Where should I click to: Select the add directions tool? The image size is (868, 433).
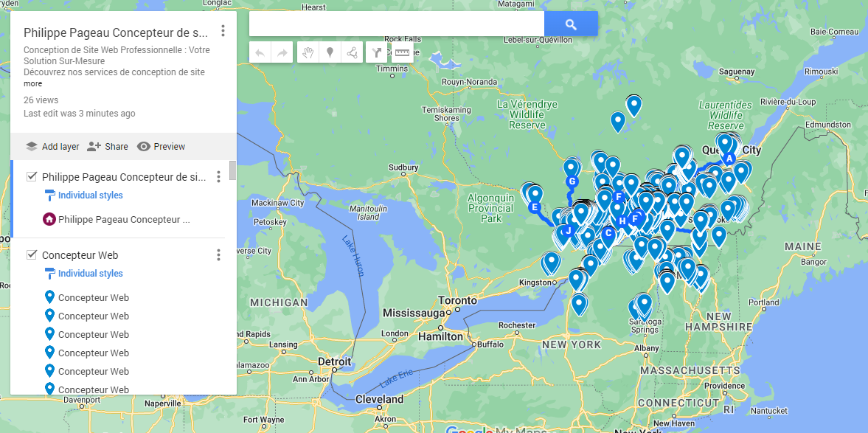pos(376,52)
